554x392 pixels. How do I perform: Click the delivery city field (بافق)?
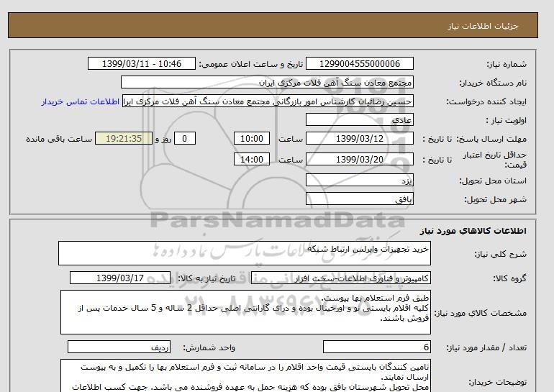tap(359, 199)
